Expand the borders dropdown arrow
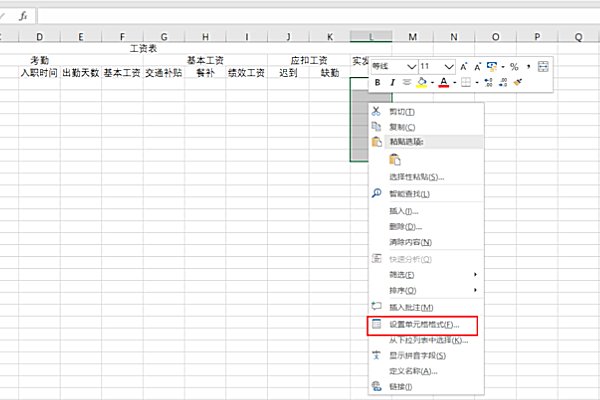The height and width of the screenshot is (400, 600). (x=477, y=83)
